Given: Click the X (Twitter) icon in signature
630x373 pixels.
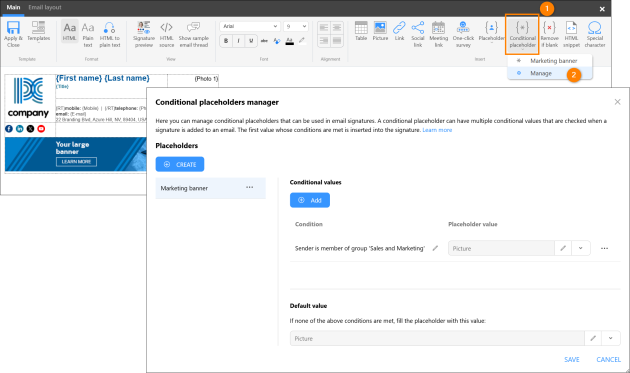Looking at the screenshot, I should [x=30, y=129].
